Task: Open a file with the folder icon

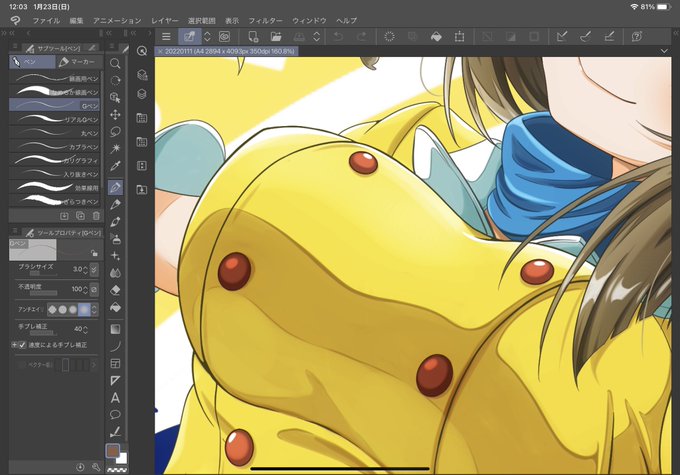Action: pos(276,36)
